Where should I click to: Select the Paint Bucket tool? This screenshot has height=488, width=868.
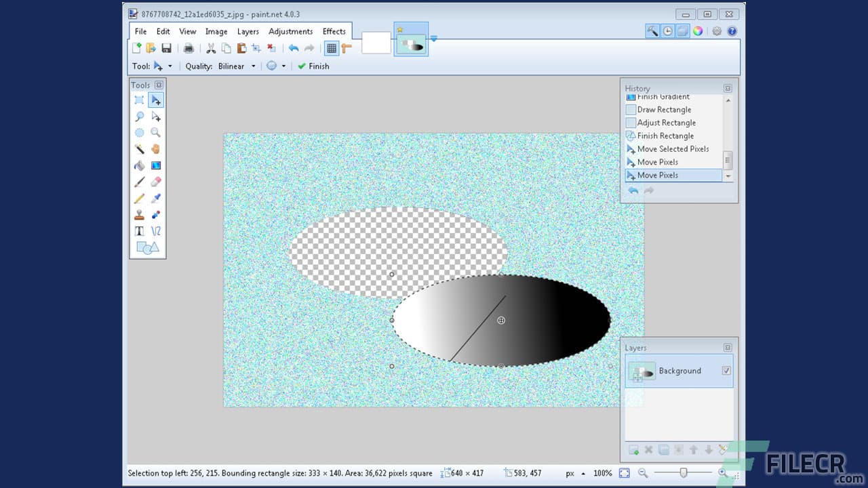(140, 165)
